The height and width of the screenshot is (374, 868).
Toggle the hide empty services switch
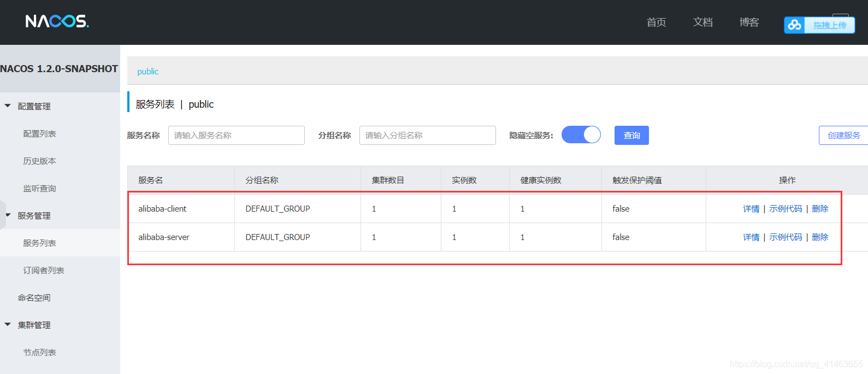tap(581, 135)
